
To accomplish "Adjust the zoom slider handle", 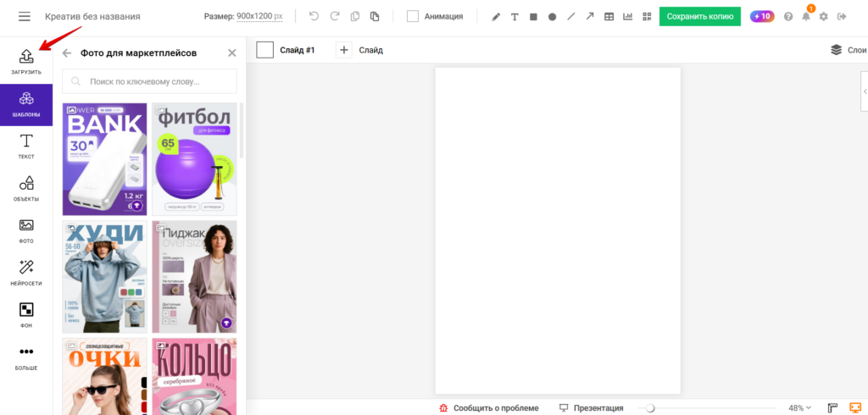I will (650, 408).
